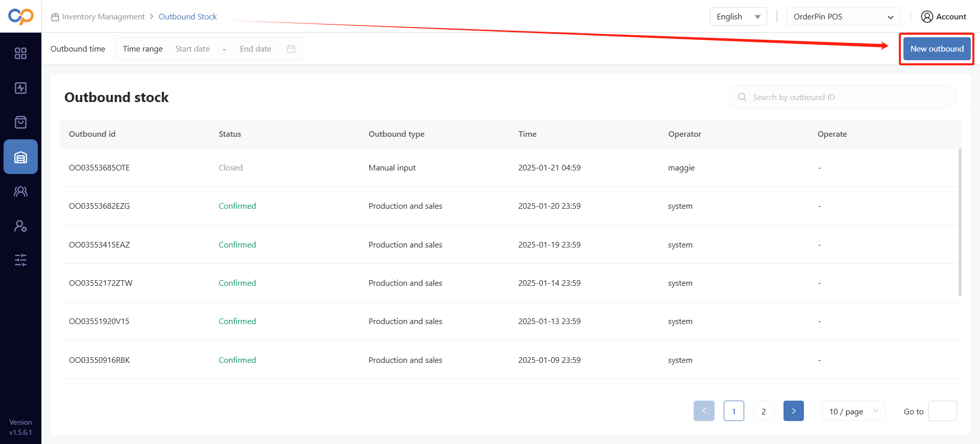The height and width of the screenshot is (444, 980).
Task: Click the search magnifier icon
Action: click(x=742, y=97)
